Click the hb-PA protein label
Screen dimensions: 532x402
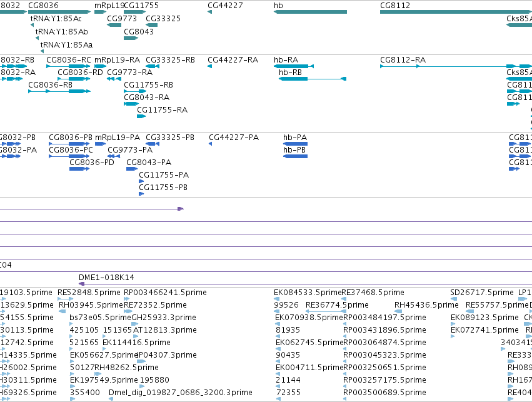pos(295,138)
